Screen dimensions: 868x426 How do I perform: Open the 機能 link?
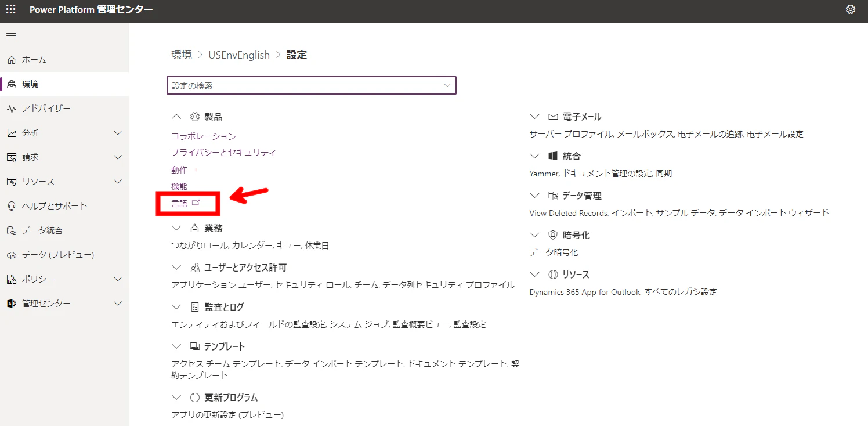[179, 186]
